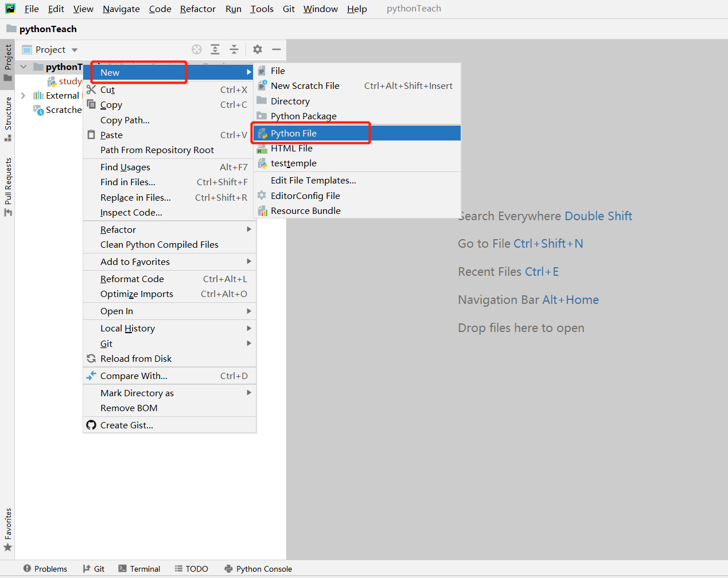Open the Tools menu
This screenshot has width=728, height=578.
pos(262,9)
